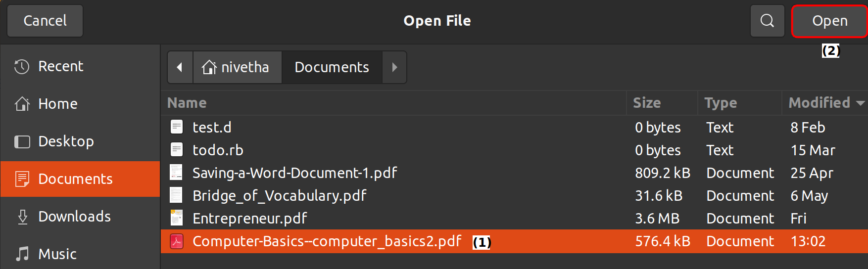Sort the list by Type column
Screen dimensions: 868x269
(721, 103)
